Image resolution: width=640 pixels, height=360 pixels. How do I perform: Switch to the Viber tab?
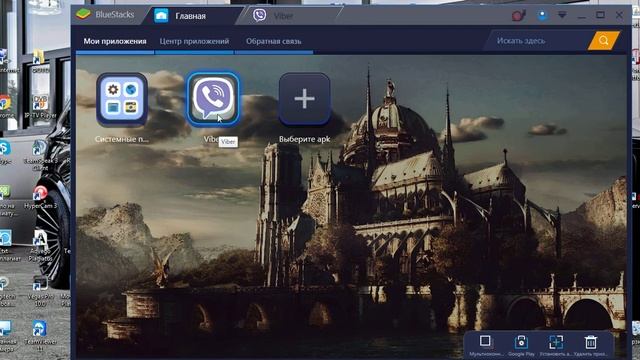(283, 16)
